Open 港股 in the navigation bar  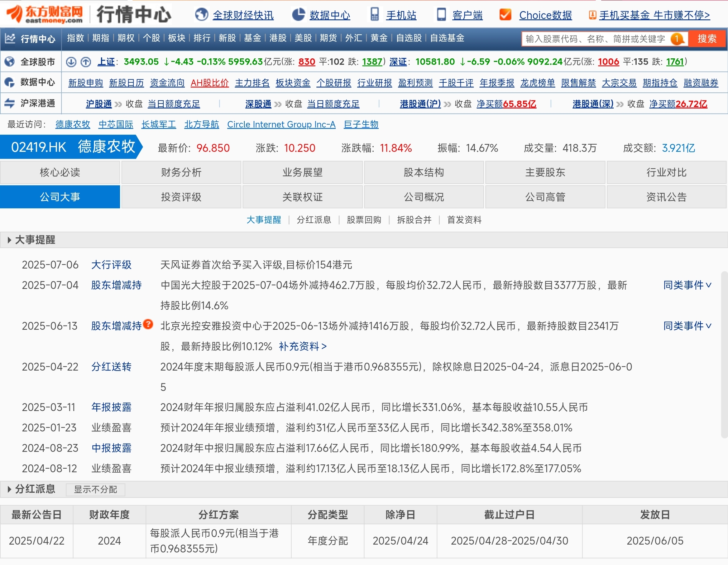tap(278, 38)
